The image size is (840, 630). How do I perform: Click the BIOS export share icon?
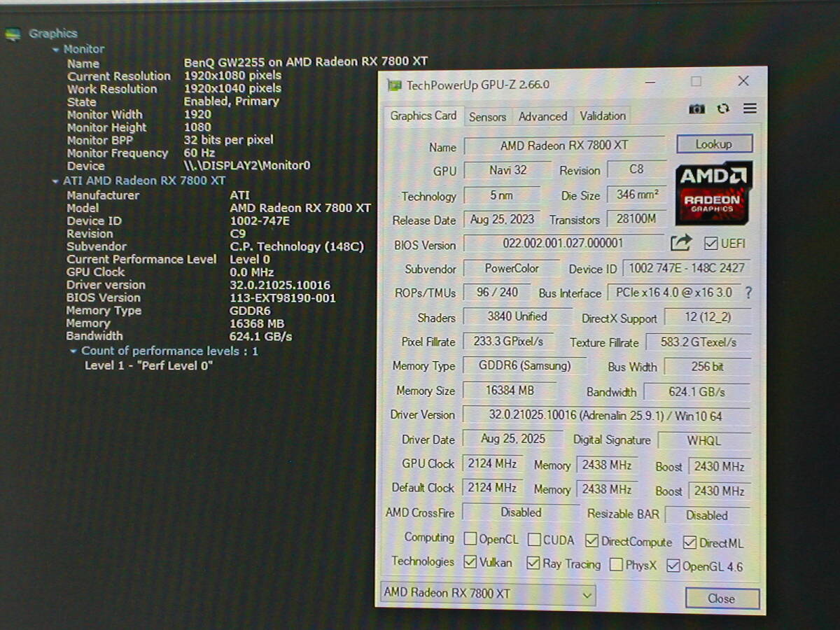(681, 243)
